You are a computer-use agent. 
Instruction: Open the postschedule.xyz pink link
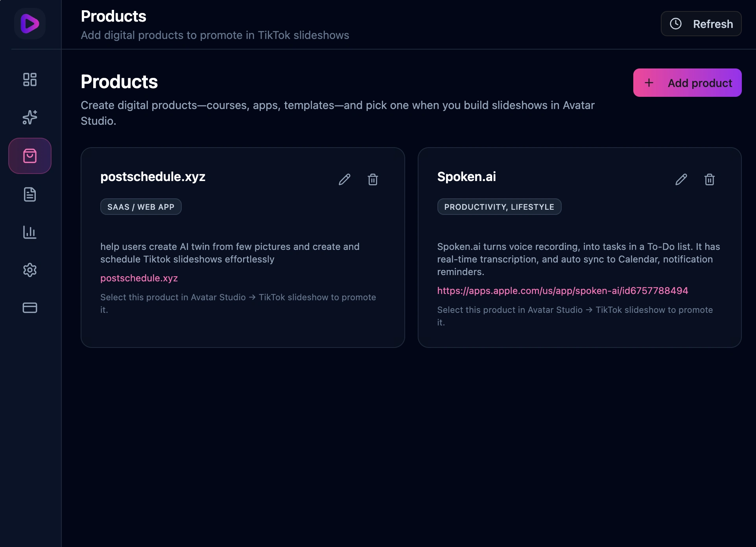[x=139, y=278]
